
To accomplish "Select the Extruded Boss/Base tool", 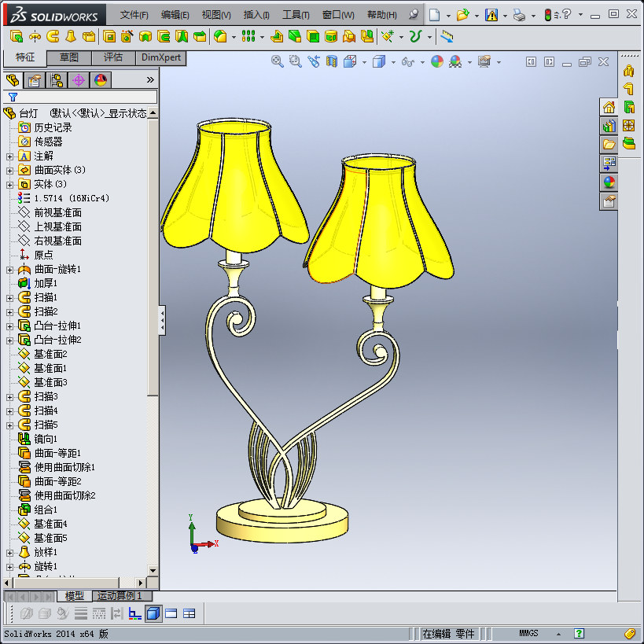I will pyautogui.click(x=16, y=36).
